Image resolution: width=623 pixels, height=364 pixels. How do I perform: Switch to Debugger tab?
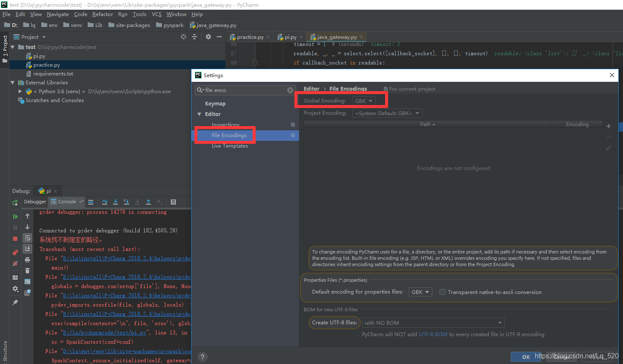[x=35, y=202]
